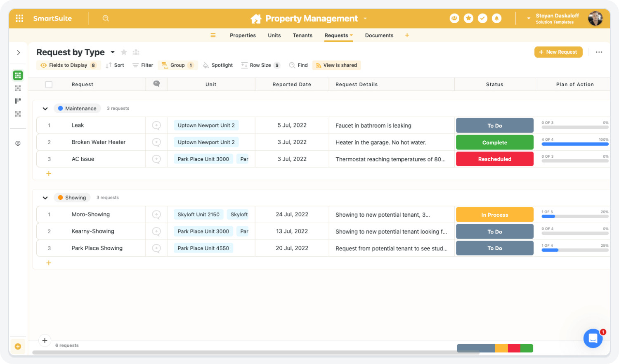Open Park Place Unit 4550 linked unit
Screen dimensions: 619x364
(x=203, y=248)
